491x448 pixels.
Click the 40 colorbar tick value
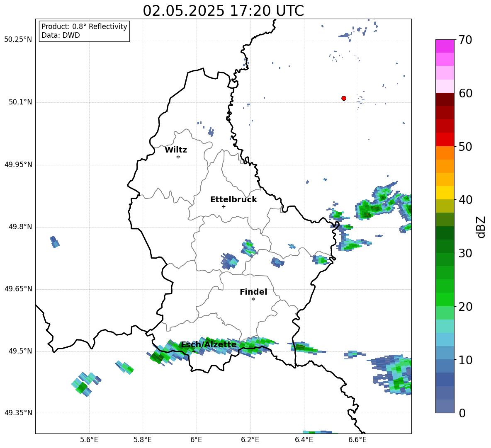(465, 200)
